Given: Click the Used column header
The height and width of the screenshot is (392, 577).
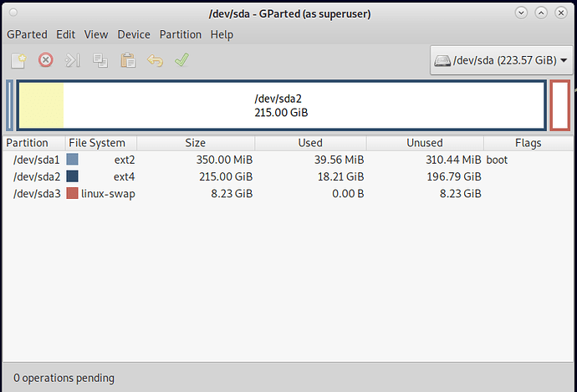Looking at the screenshot, I should (310, 143).
